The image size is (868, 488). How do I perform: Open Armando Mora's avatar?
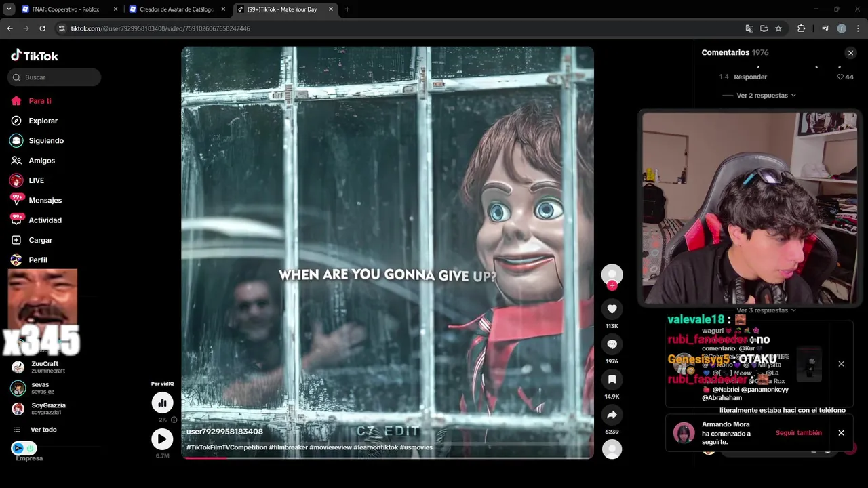684,433
